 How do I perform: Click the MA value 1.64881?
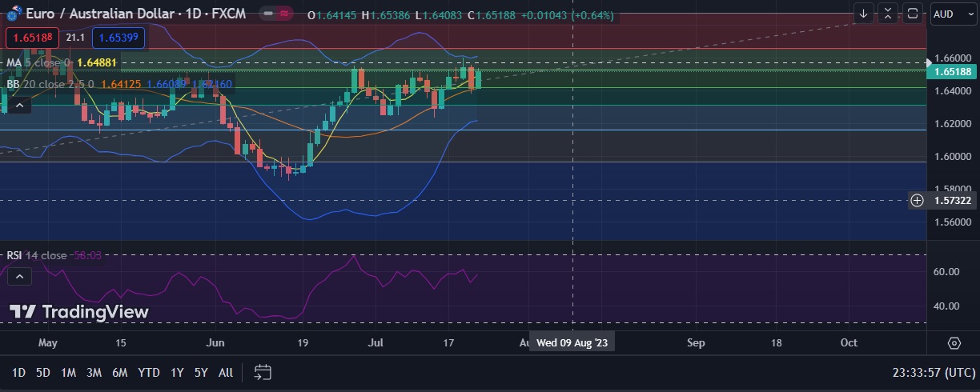coord(97,62)
